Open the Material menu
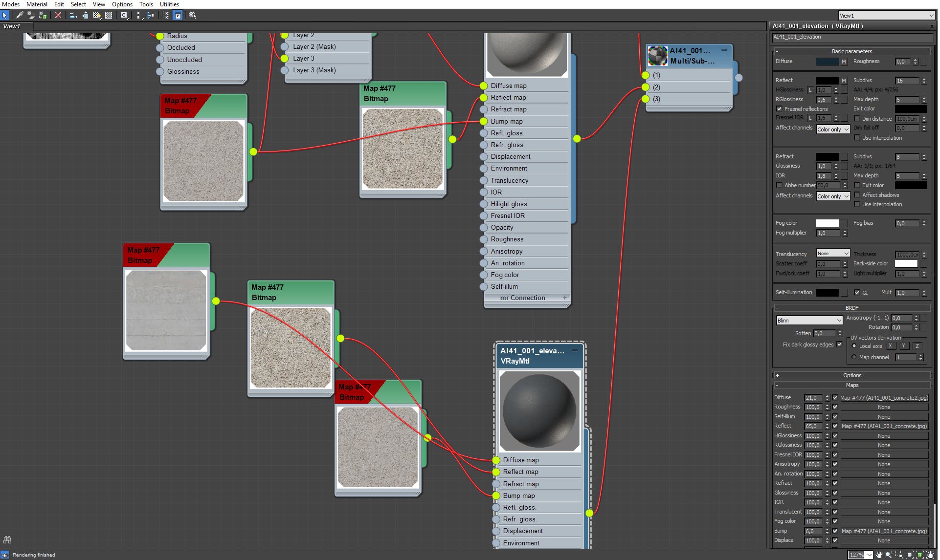The height and width of the screenshot is (560, 940). (37, 4)
